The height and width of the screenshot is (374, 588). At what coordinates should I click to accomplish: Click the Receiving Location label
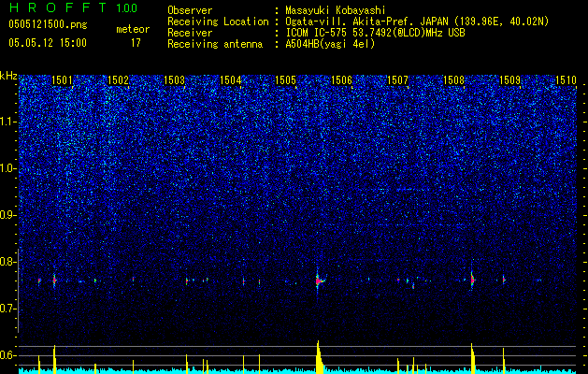coord(218,22)
